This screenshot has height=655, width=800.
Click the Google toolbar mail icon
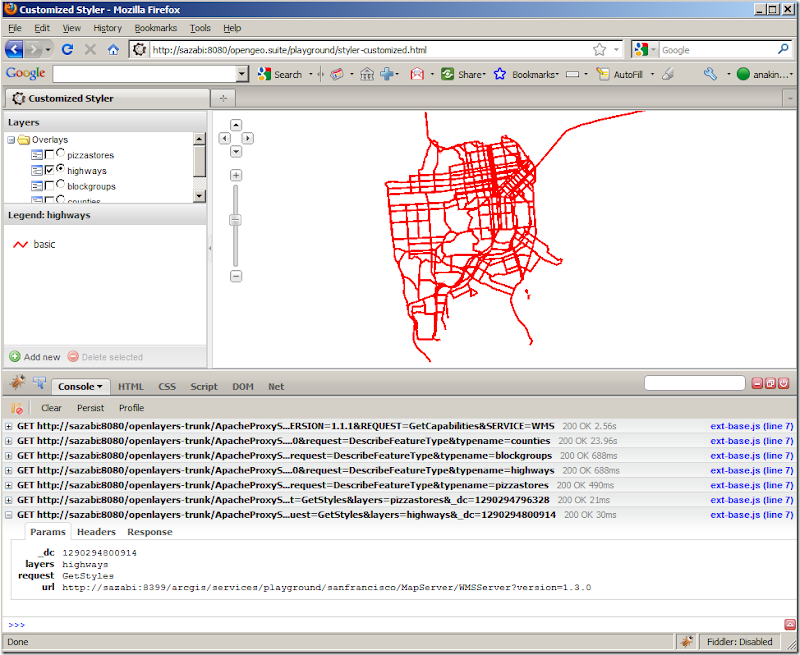click(x=417, y=74)
